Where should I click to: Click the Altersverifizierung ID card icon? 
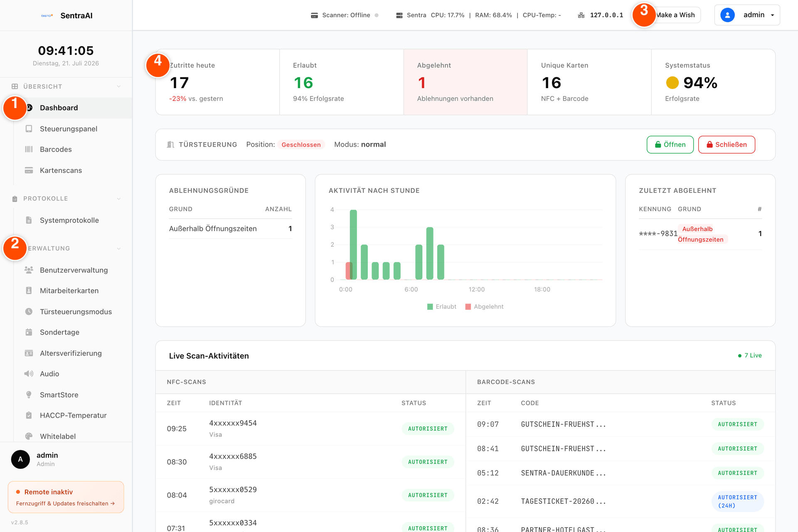pos(29,353)
